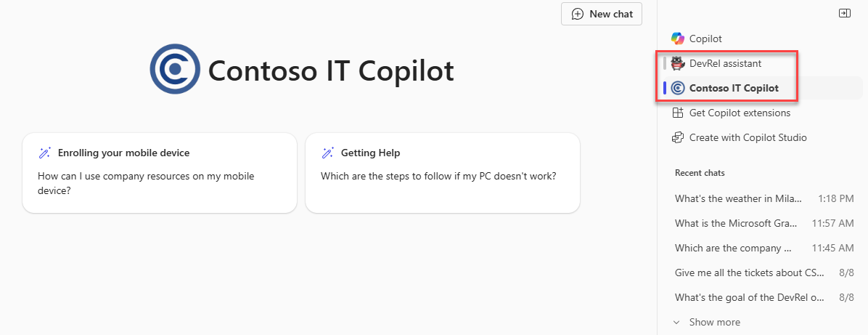Viewport: 868px width, 335px height.
Task: Select the Getting Help prompt card
Action: pyautogui.click(x=442, y=172)
